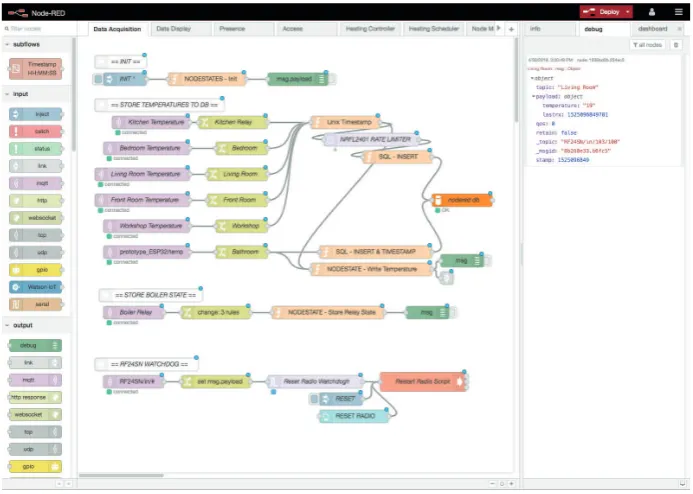
Task: Open the hamburger main menu
Action: (678, 12)
